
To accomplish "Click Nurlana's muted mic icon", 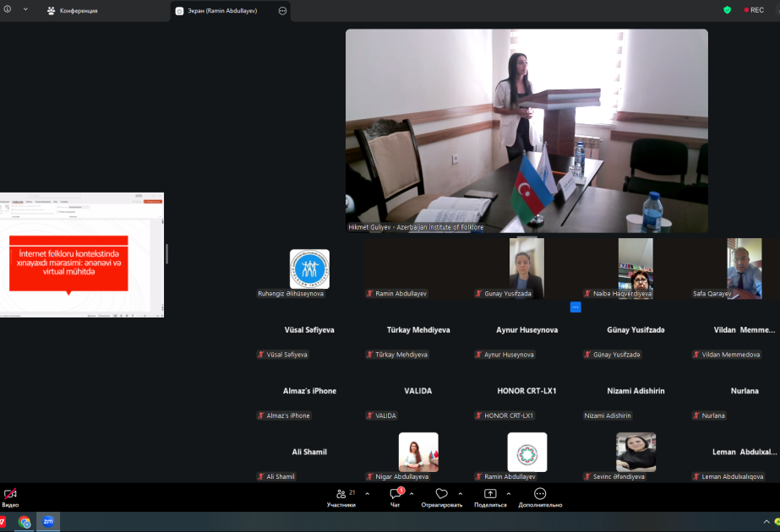I will (696, 415).
